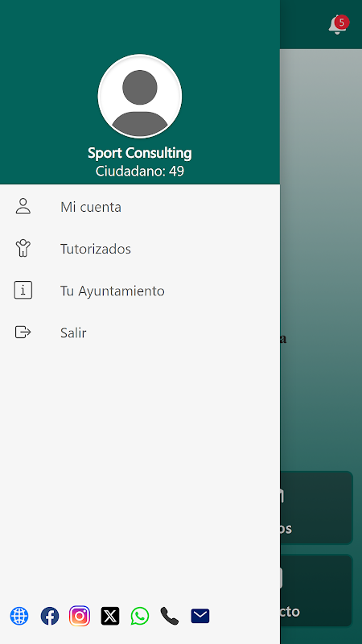Choose Salir to log out
This screenshot has width=362, height=644.
tap(140, 332)
